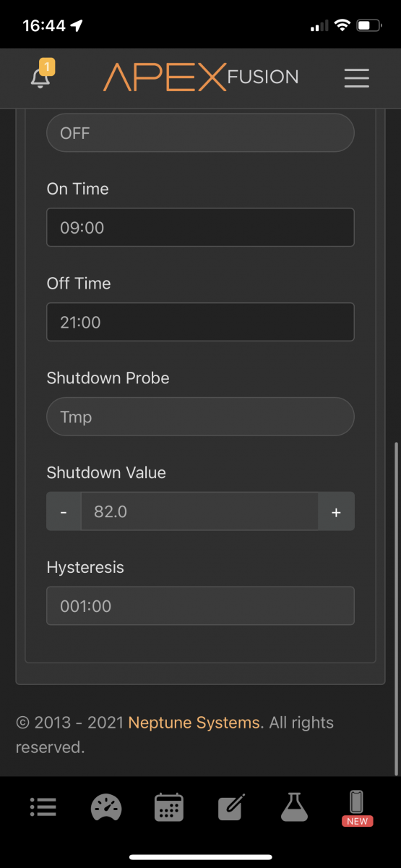Click the Shutdown Value 82.0 field
The width and height of the screenshot is (401, 868).
pos(199,511)
